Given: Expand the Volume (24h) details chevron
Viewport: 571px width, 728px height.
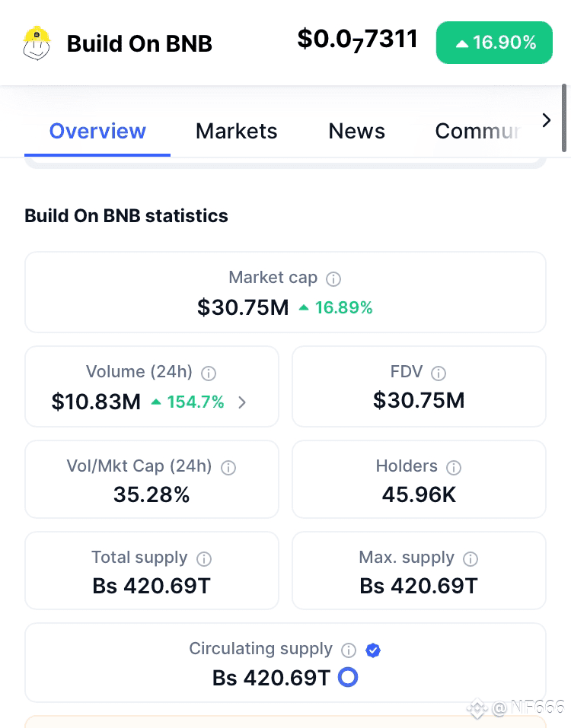Looking at the screenshot, I should pos(242,402).
